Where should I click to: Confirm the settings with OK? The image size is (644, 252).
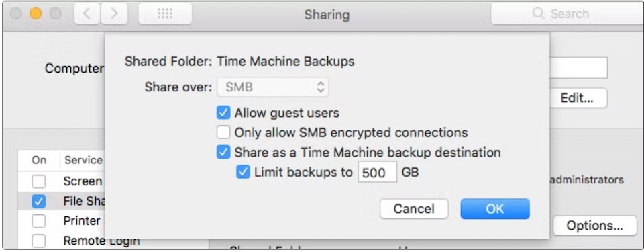[495, 209]
